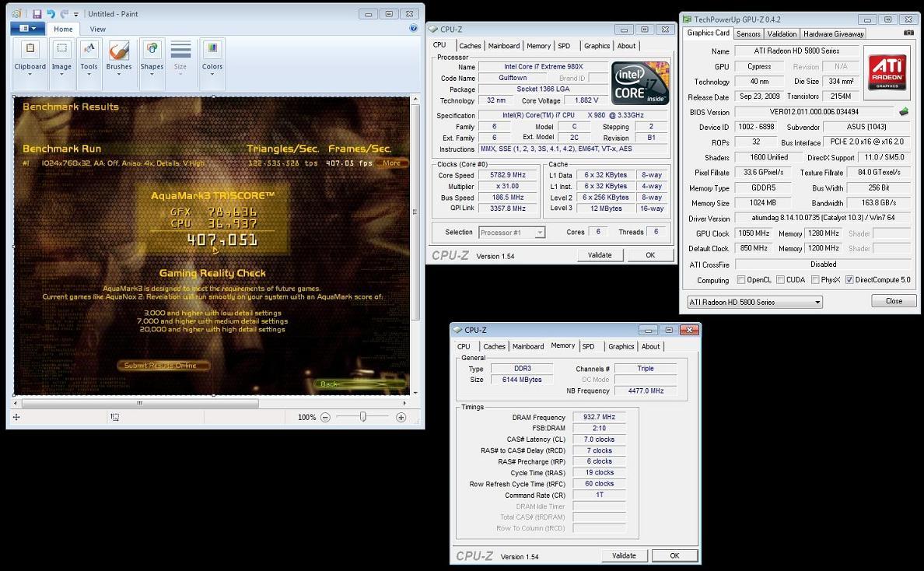Viewport: 924px width, 571px height.
Task: Click the BIOS Version field in GPU-Z
Action: point(814,112)
